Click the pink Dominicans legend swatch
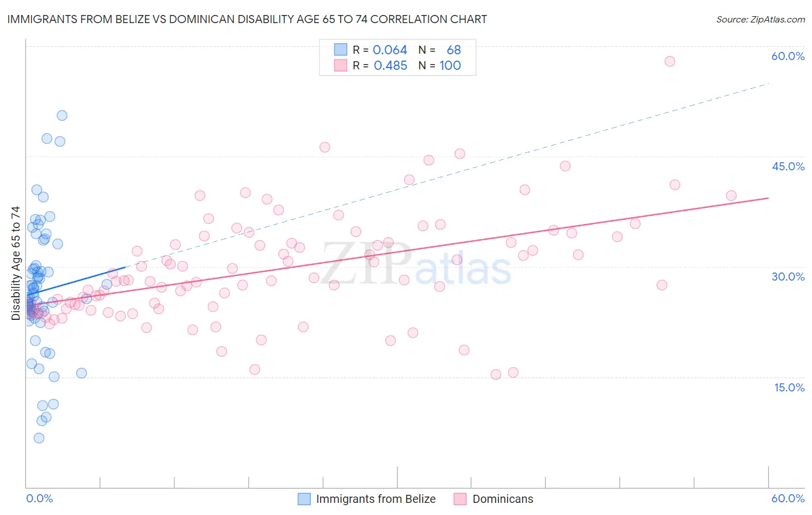This screenshot has width=812, height=515. [x=460, y=499]
